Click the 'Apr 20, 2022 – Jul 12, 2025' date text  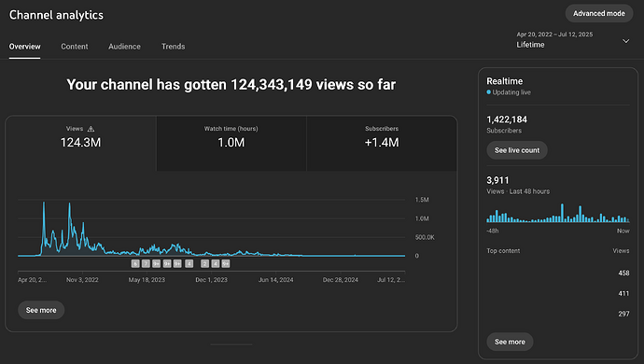(554, 35)
